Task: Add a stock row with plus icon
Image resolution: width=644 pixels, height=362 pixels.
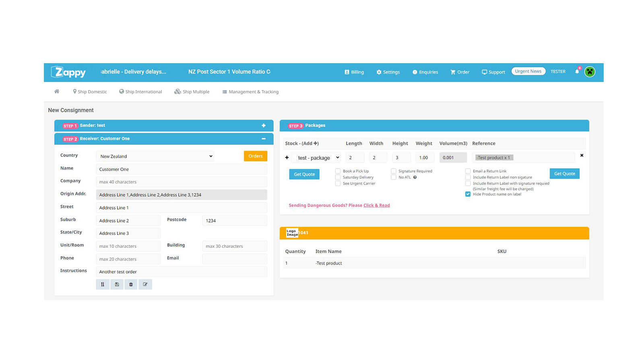Action: click(287, 158)
